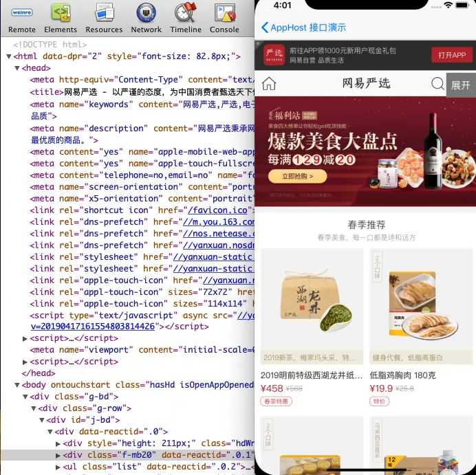Select the meta http-equiv Content-Type node

[142, 80]
